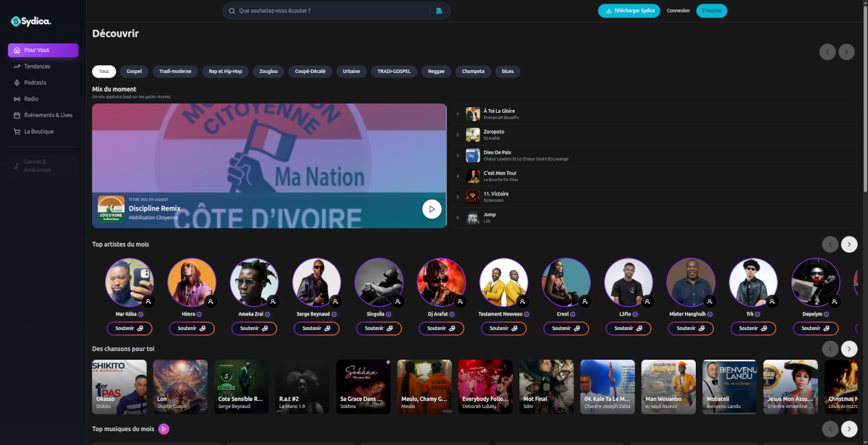Screen dimensions: 868x445
Task: Select Zoropoto by Dj Arafat
Action: (655, 135)
